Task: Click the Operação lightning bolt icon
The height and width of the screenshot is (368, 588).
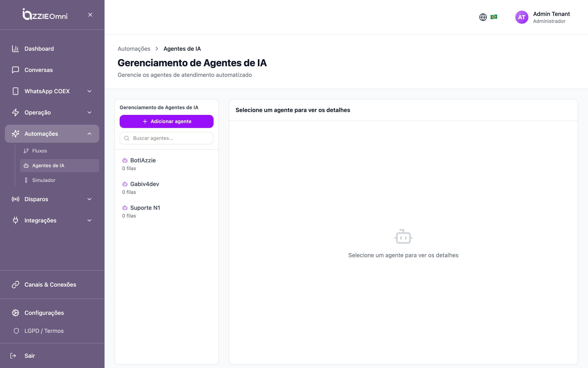Action: coord(15,112)
